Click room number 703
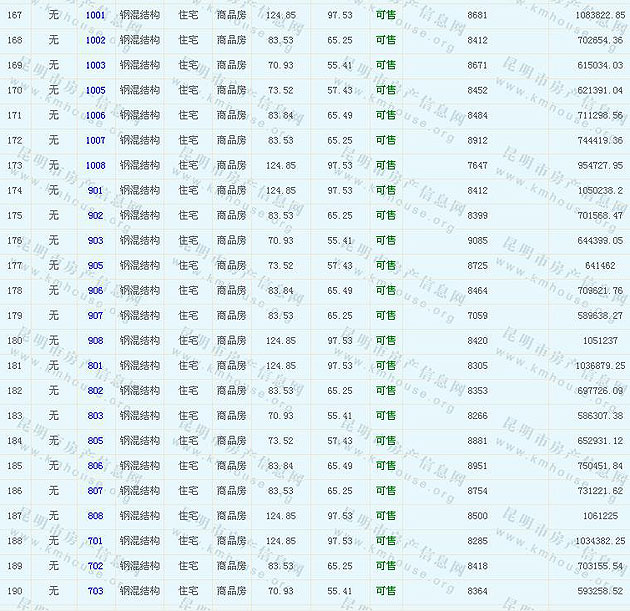This screenshot has width=630, height=611. pos(95,591)
